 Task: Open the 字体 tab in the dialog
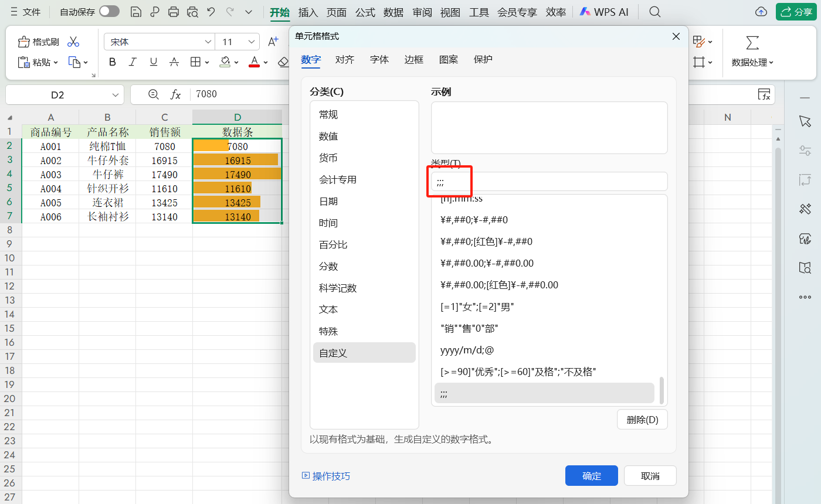[379, 59]
